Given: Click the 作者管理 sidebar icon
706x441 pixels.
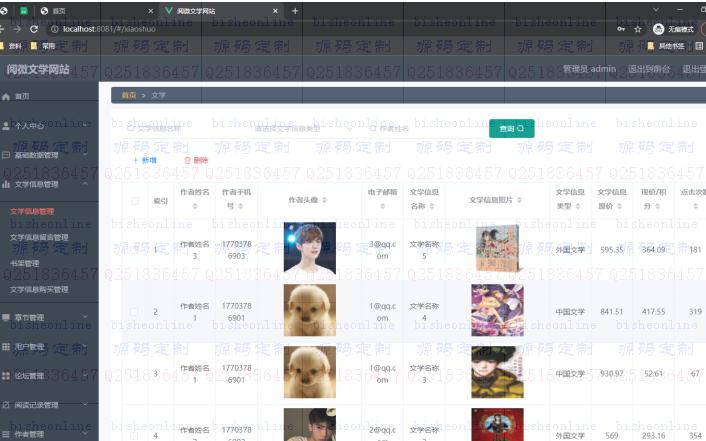Looking at the screenshot, I should click(x=6, y=435).
